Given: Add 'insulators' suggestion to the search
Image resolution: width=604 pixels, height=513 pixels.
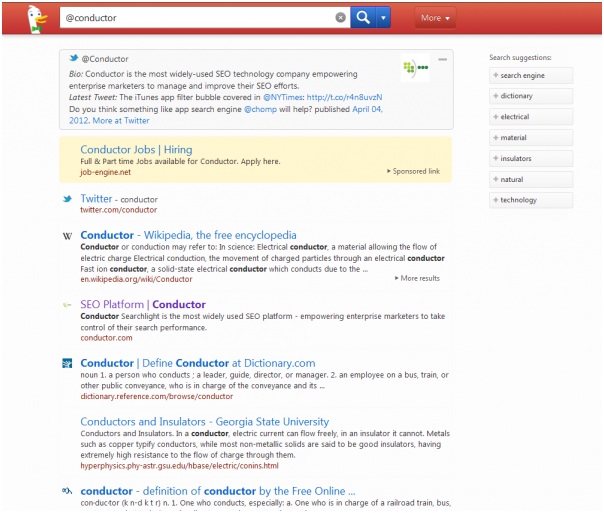Looking at the screenshot, I should click(x=531, y=159).
